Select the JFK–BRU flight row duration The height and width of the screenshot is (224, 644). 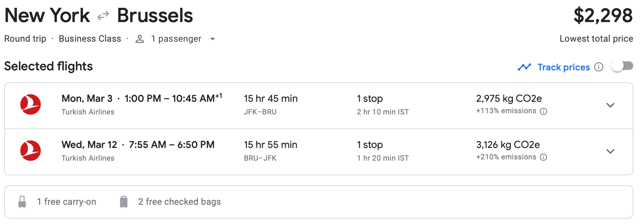pyautogui.click(x=270, y=99)
